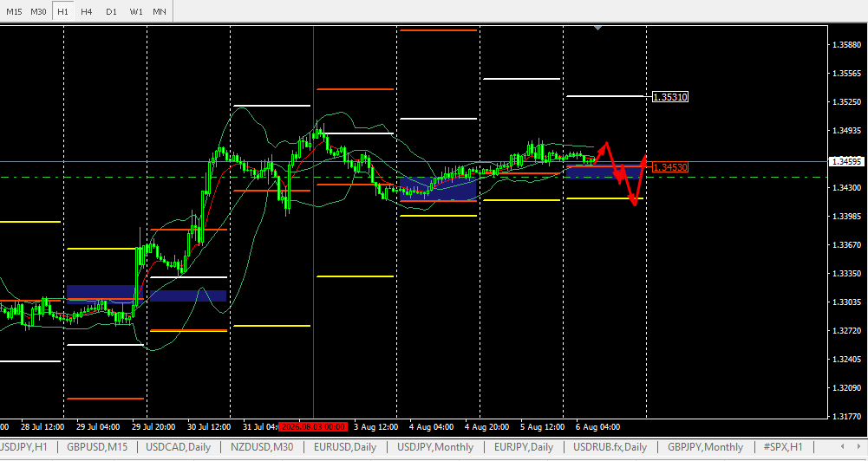Click price scale value 1.33985
Image resolution: width=868 pixels, height=461 pixels.
coord(847,217)
